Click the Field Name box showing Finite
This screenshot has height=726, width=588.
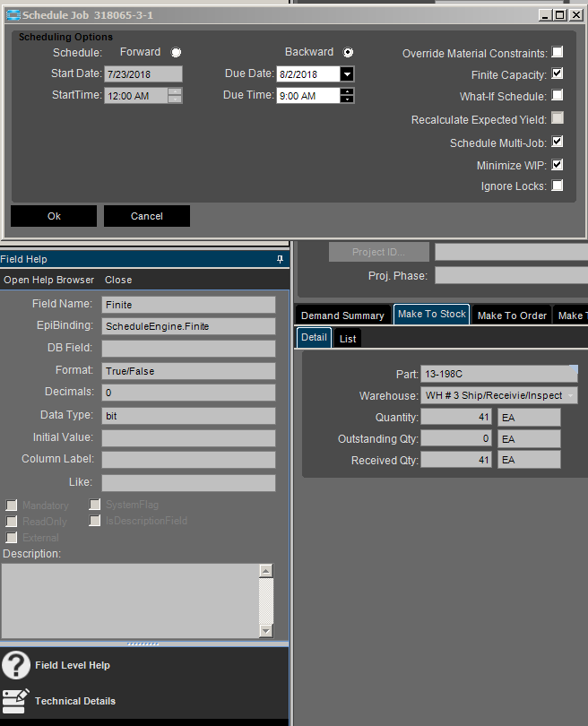coord(188,305)
